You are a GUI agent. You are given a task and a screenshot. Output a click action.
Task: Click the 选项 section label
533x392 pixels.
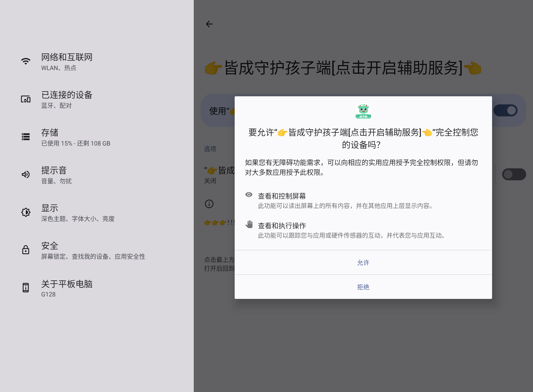pos(210,149)
